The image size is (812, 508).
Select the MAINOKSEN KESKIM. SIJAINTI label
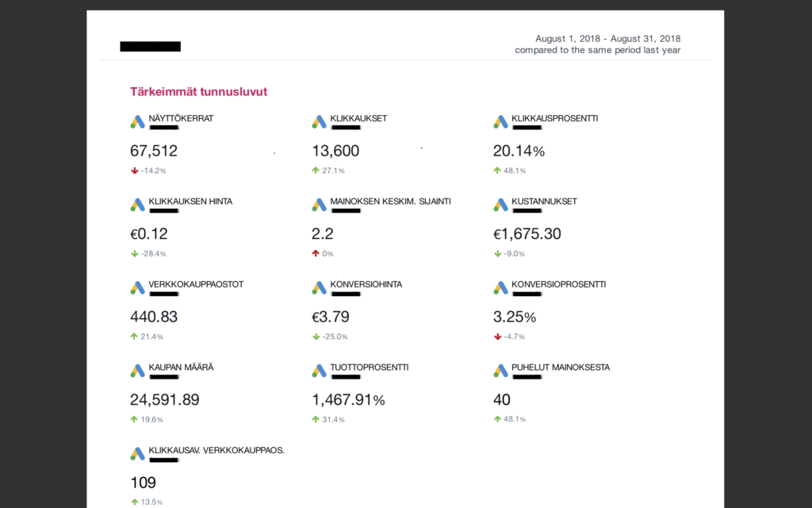[390, 201]
